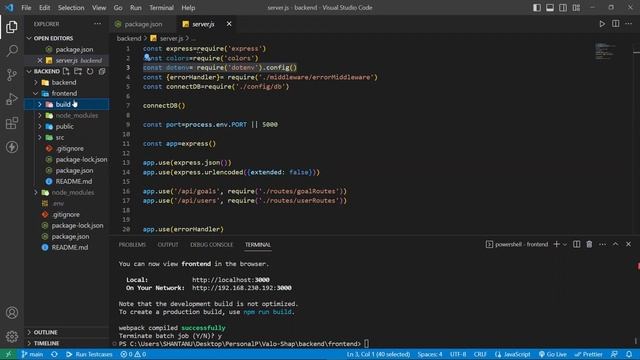Split the editor to the right

[616, 24]
